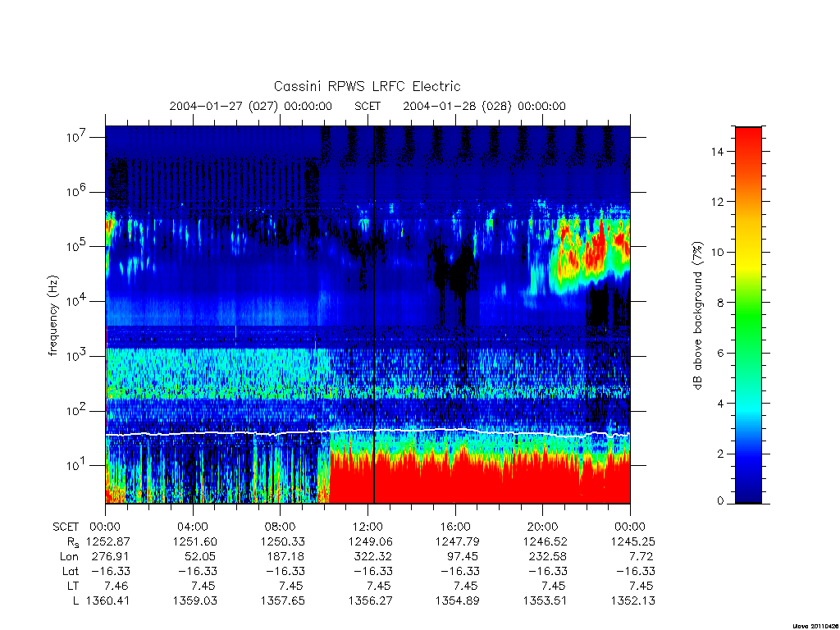Click the color bar gradient scale

[x=748, y=315]
